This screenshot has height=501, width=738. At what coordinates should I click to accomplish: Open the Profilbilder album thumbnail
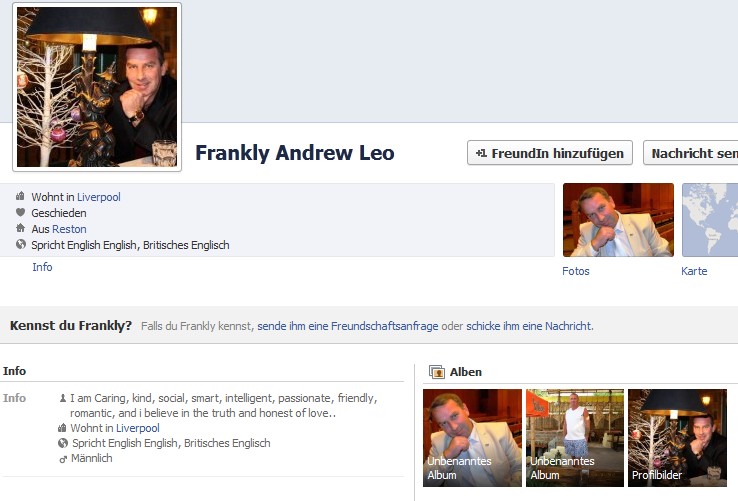677,438
